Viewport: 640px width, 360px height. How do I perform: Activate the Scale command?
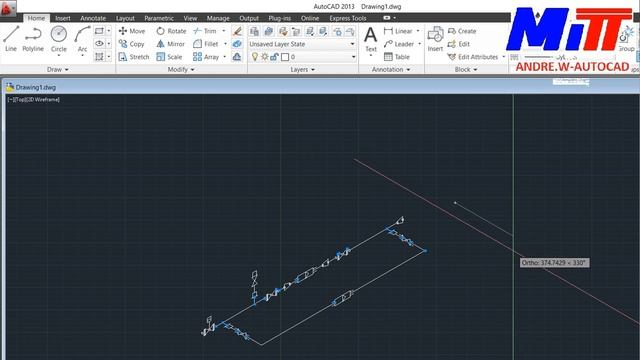[x=169, y=57]
